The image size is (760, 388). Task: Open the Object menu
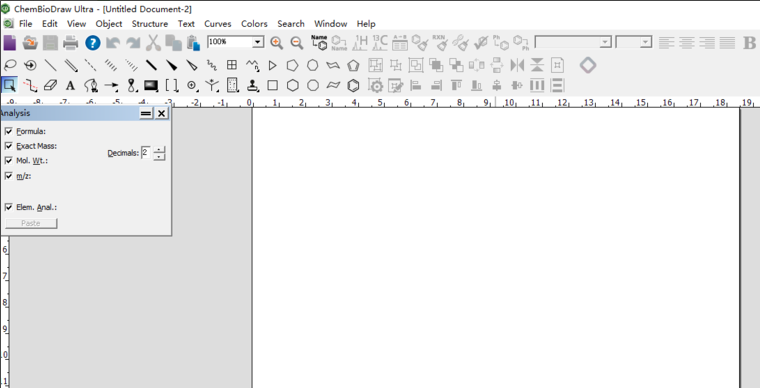click(109, 24)
